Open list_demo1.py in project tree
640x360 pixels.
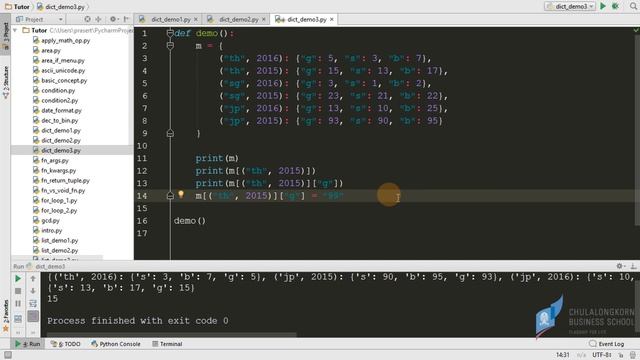60,240
